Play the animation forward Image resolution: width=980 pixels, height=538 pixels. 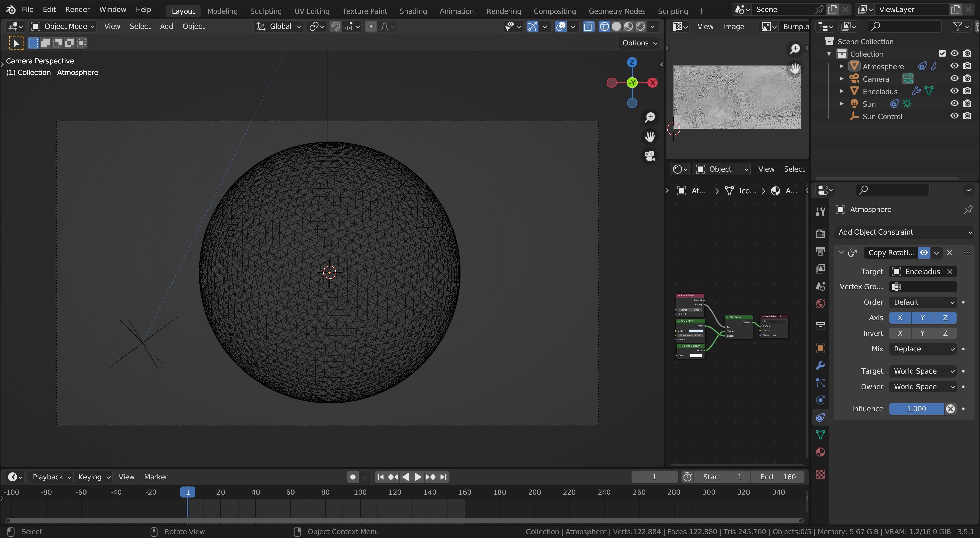click(x=418, y=477)
